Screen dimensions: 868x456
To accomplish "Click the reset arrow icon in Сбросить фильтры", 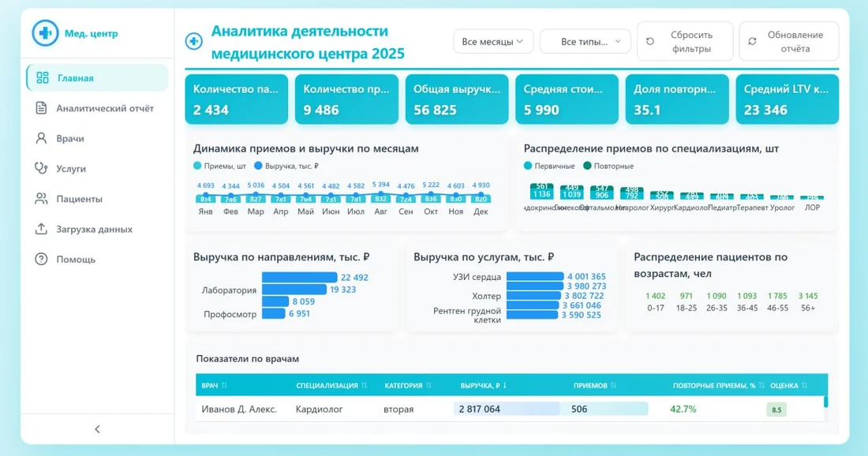I will 650,42.
